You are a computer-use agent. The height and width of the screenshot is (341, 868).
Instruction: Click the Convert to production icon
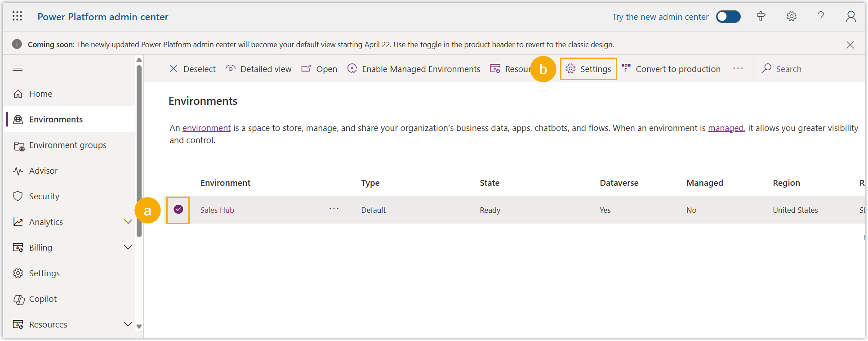tap(626, 68)
